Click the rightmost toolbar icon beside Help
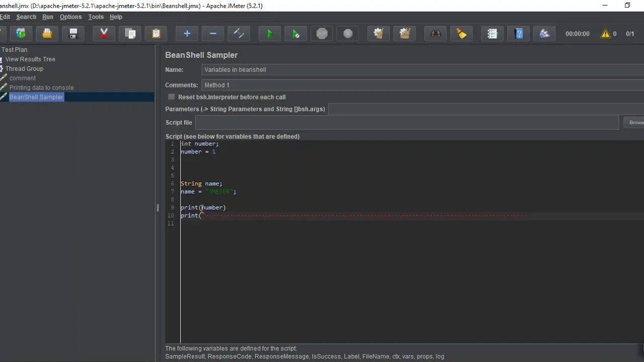 [x=544, y=34]
